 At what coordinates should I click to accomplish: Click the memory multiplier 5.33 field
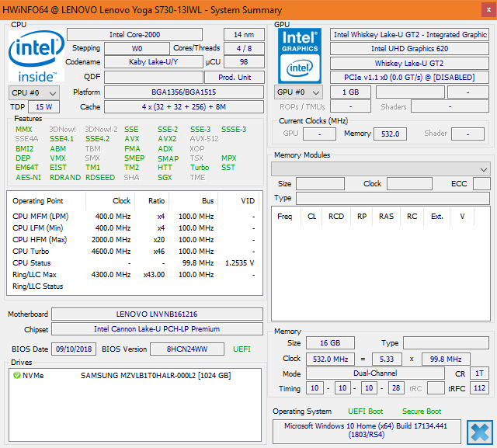[387, 359]
